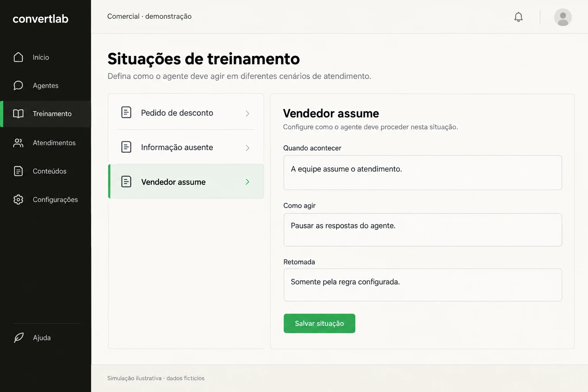Screen dimensions: 588x392
Task: Open the Conteúdos section
Action: [x=46, y=171]
